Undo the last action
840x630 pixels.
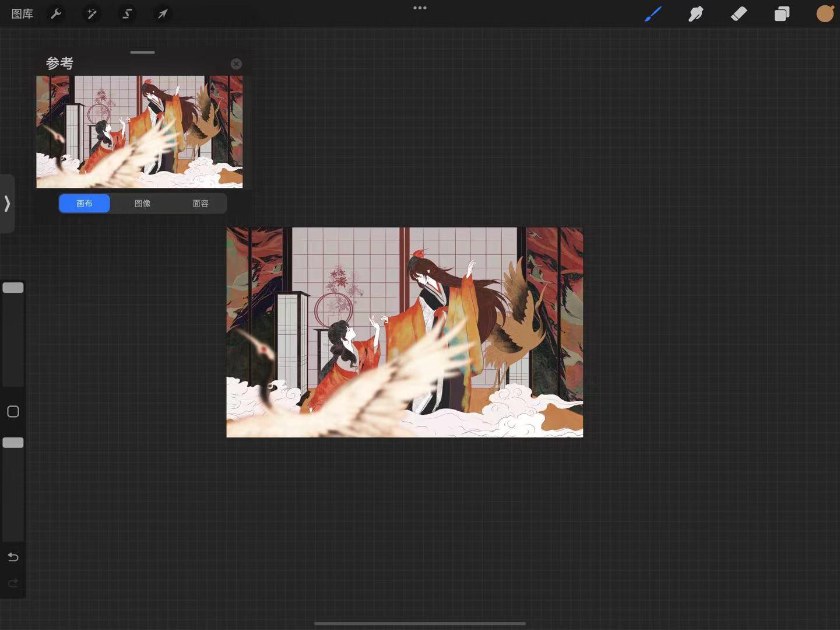pos(13,557)
